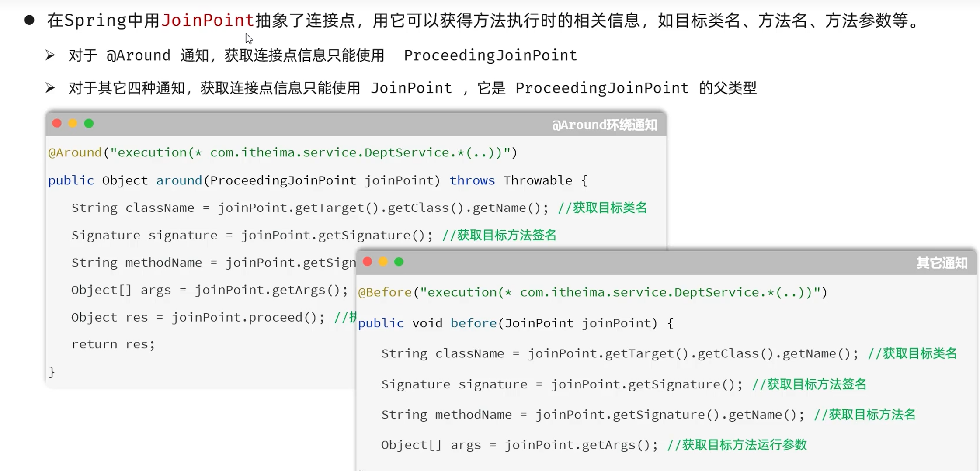980x471 pixels.
Task: Click 'return res;' line
Action: 113,344
